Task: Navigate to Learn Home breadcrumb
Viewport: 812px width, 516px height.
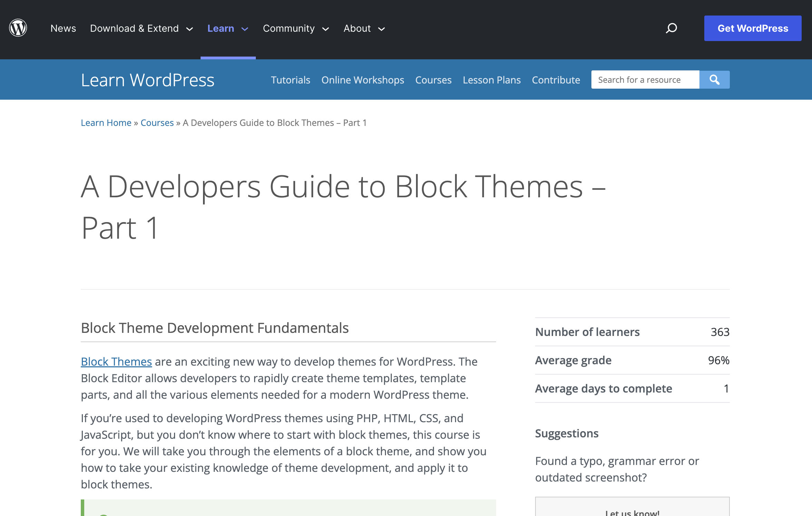Action: [106, 122]
